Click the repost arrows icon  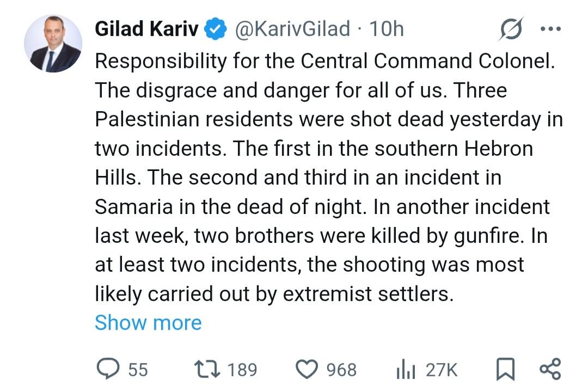(x=208, y=370)
